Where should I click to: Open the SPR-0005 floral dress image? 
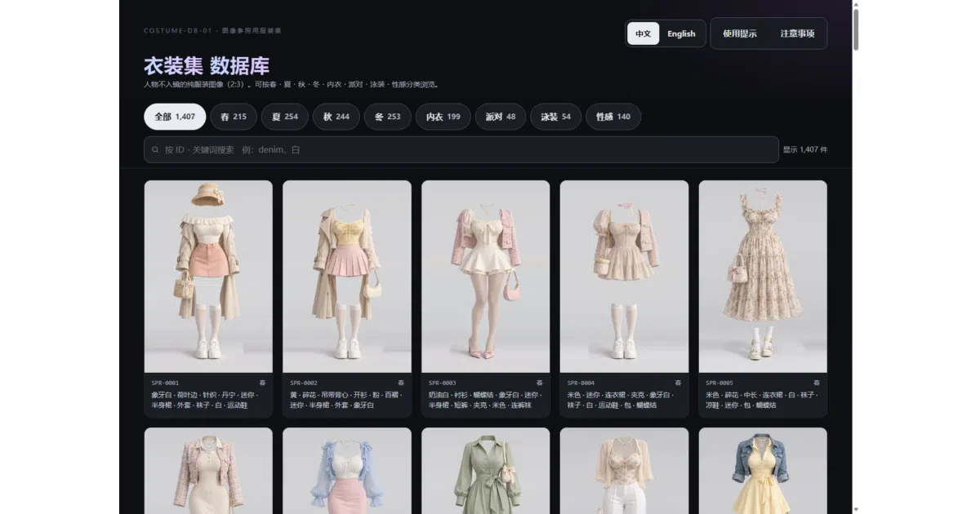coord(763,277)
